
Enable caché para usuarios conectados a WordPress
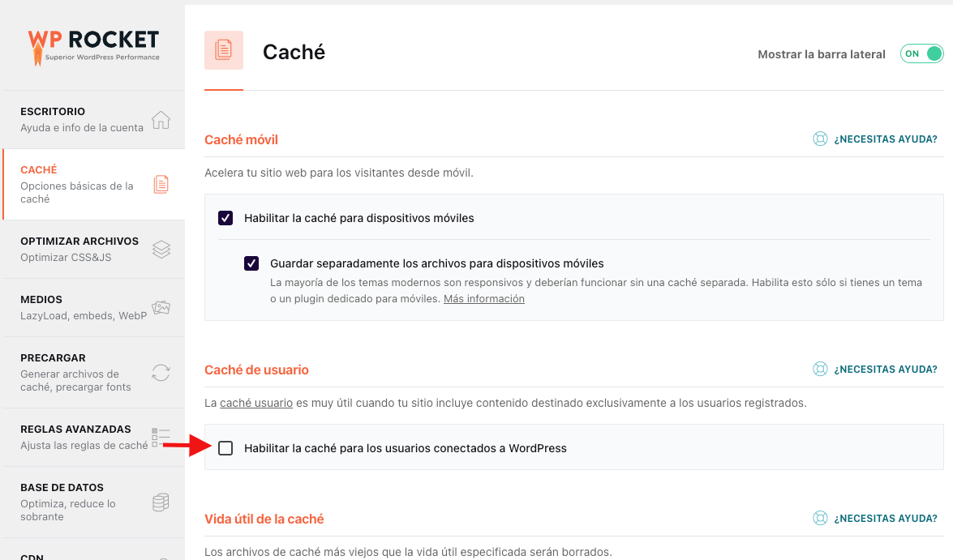225,448
